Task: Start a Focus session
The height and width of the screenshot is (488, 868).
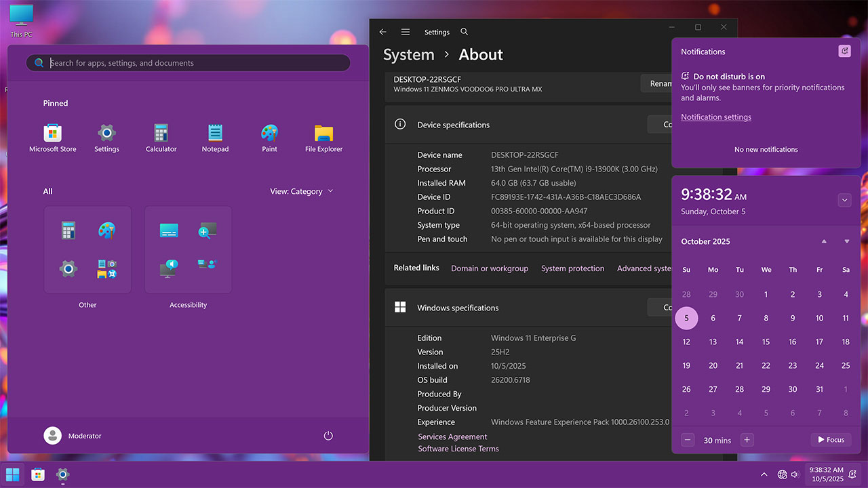Action: pyautogui.click(x=831, y=440)
